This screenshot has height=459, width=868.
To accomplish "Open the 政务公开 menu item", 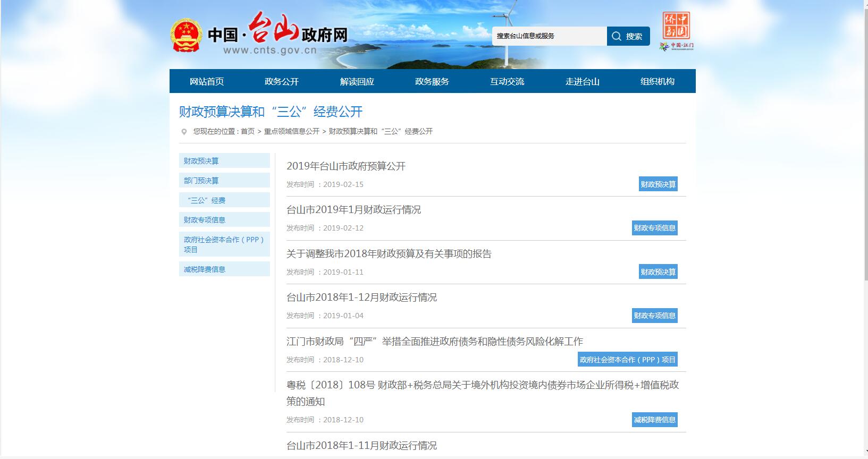I will [x=282, y=81].
